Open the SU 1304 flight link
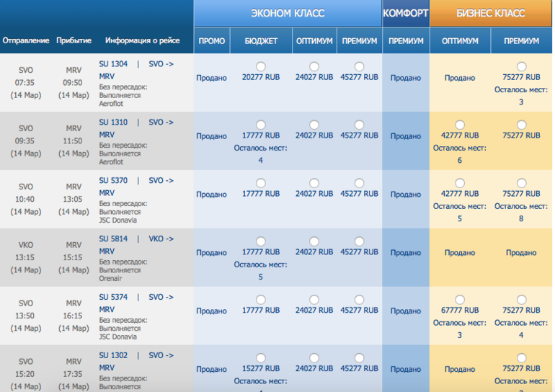 [x=113, y=64]
